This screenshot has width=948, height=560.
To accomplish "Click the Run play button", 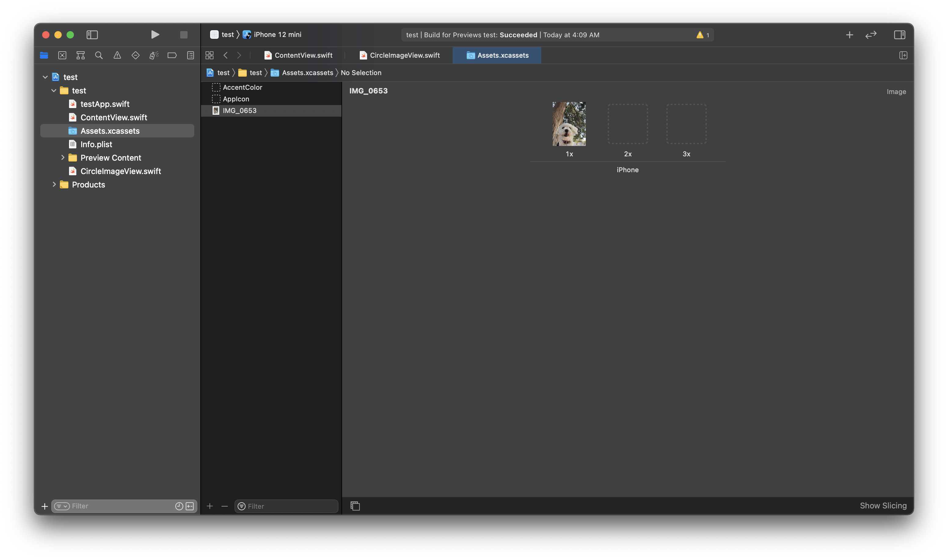I will (155, 35).
